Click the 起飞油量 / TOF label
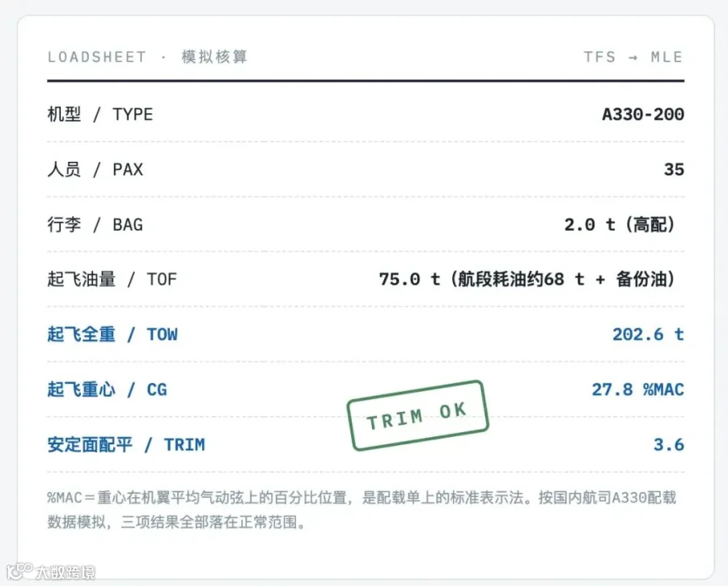The height and width of the screenshot is (586, 728). (x=112, y=279)
